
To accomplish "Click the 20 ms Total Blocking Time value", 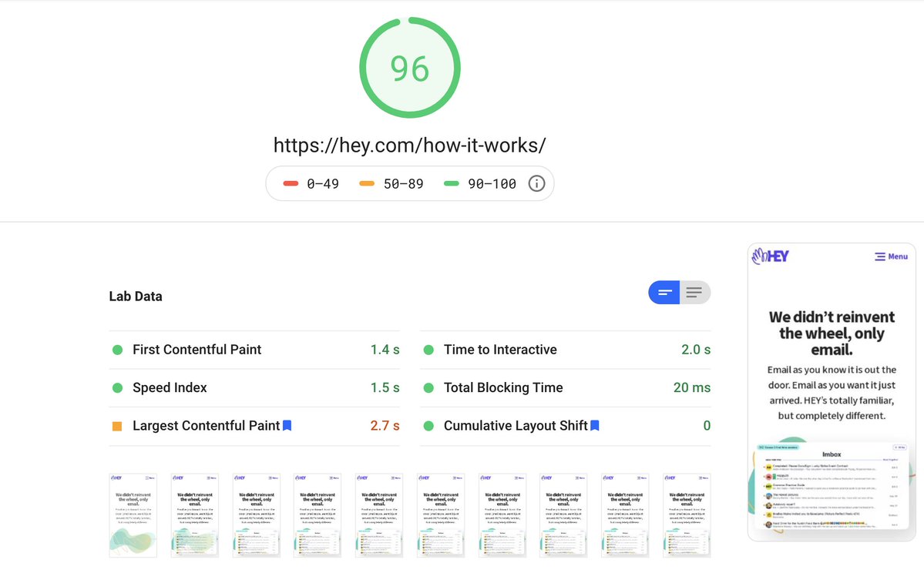I will pos(692,387).
